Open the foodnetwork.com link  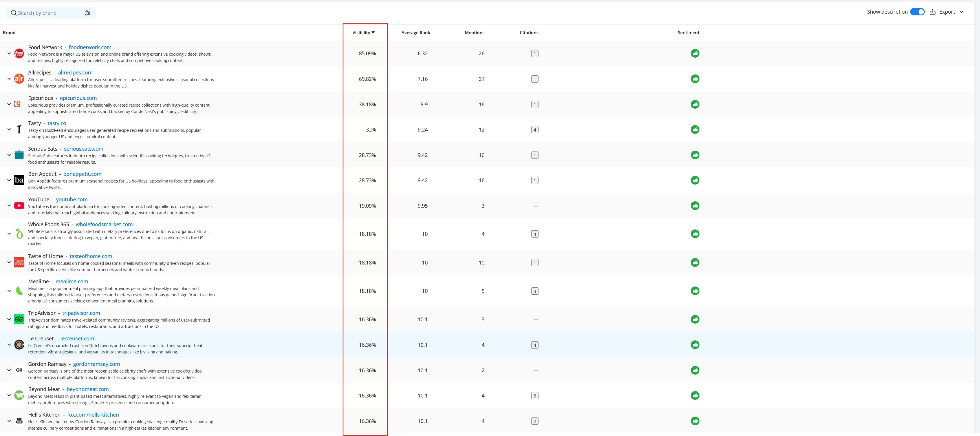(x=90, y=47)
